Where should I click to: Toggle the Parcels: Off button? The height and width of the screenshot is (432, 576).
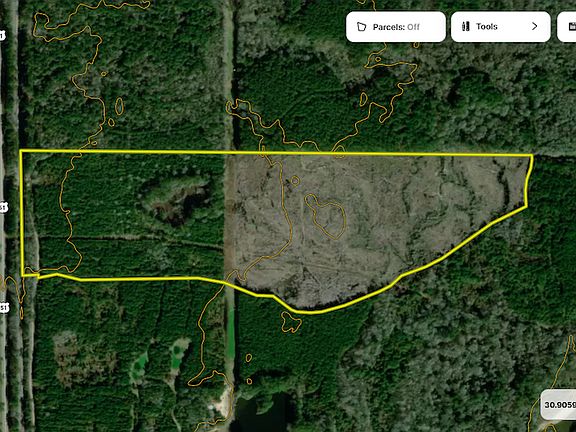[396, 27]
